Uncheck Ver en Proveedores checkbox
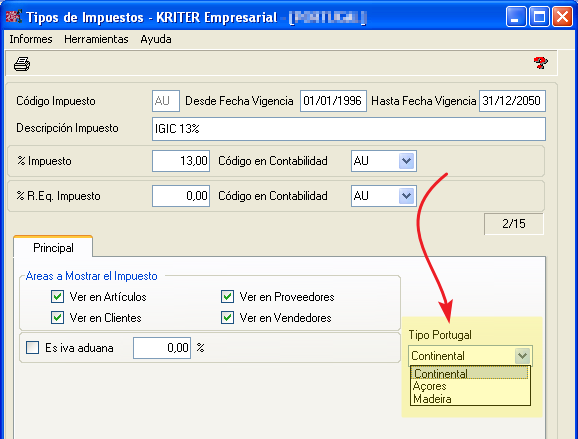 [x=227, y=297]
